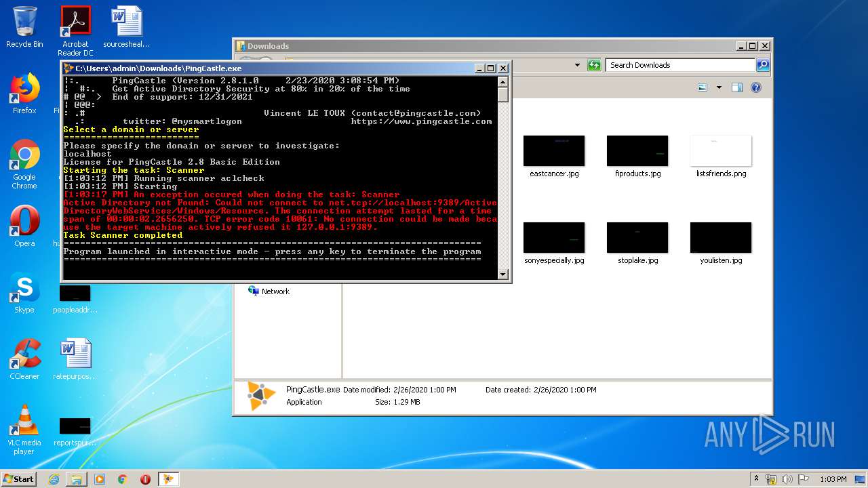
Task: Click the search magnifier button in Downloads window
Action: pyautogui.click(x=763, y=65)
